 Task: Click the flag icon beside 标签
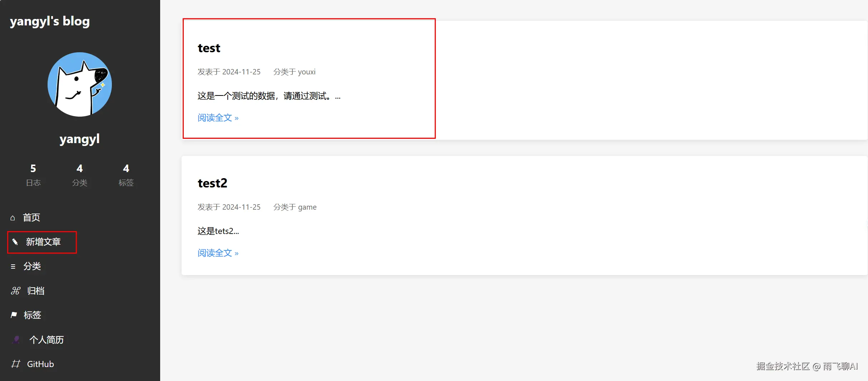14,315
